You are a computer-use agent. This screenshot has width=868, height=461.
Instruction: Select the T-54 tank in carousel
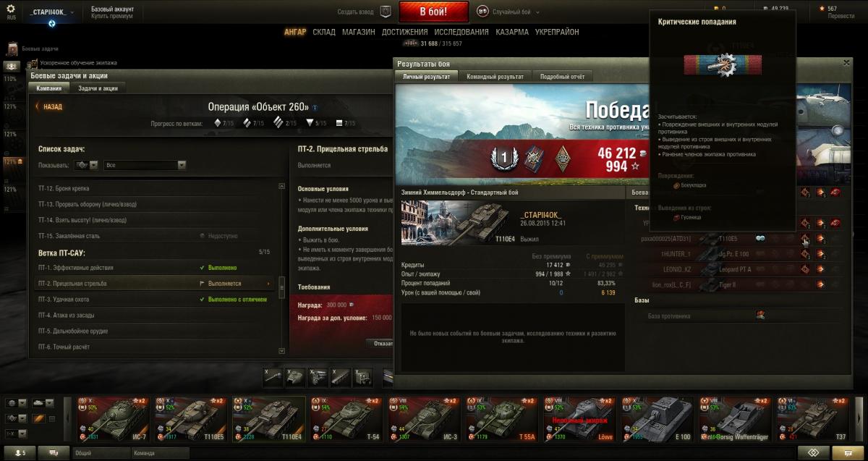[346, 418]
